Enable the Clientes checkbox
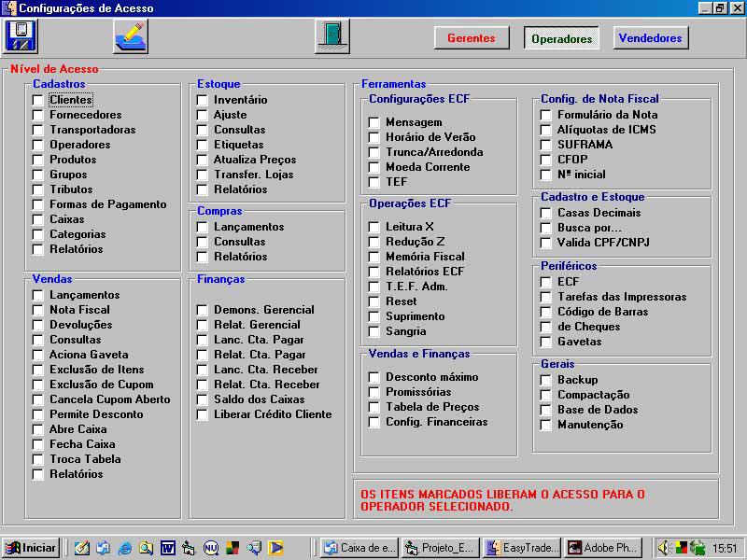 (38, 100)
